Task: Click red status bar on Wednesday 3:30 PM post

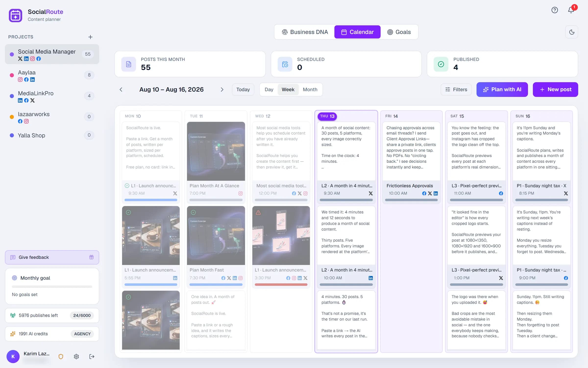Action: (x=281, y=285)
